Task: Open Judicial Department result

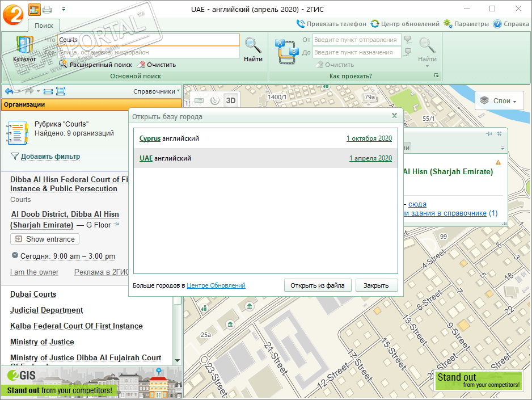Action: pyautogui.click(x=47, y=310)
